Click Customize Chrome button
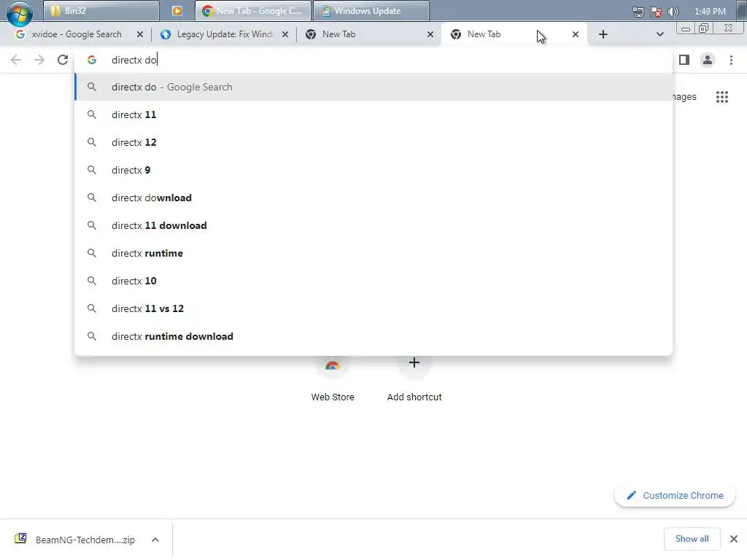 675,496
